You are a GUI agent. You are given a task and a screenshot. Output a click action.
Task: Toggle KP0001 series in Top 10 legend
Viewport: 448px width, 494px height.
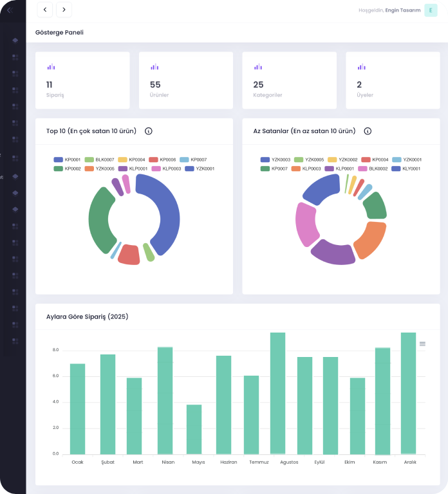tap(67, 160)
